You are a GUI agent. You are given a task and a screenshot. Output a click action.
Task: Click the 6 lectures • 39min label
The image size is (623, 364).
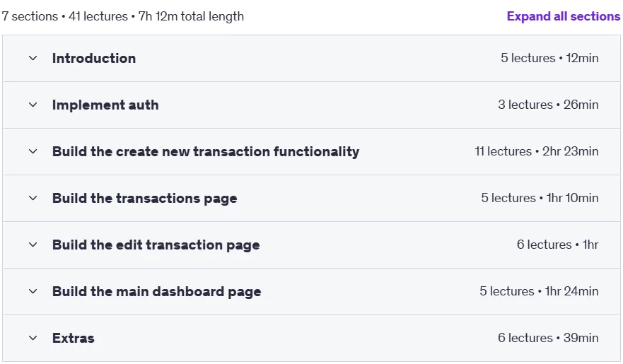point(548,338)
